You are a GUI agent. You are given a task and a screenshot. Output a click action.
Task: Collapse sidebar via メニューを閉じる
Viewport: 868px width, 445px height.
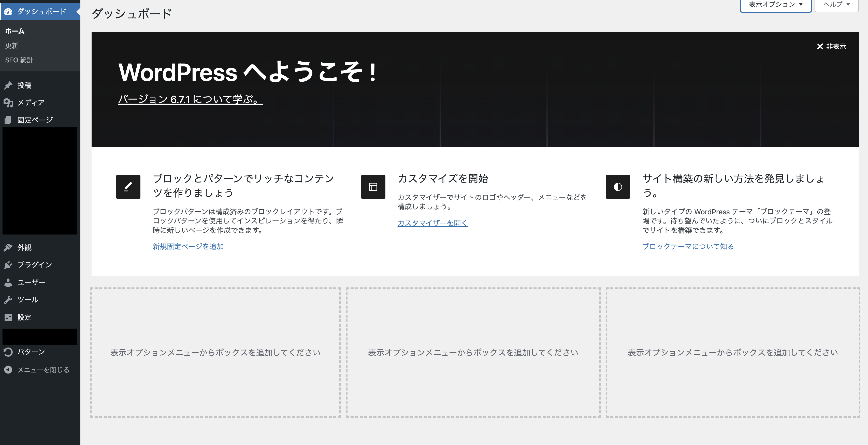[40, 370]
